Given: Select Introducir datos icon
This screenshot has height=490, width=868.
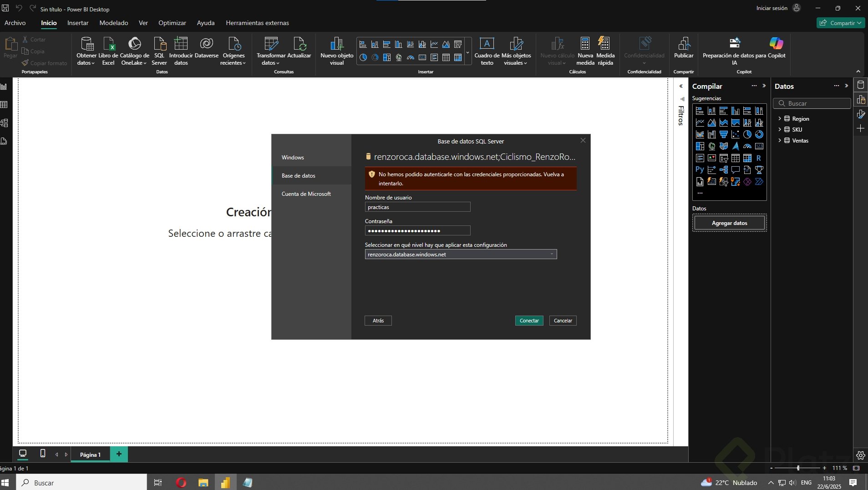Looking at the screenshot, I should tap(181, 51).
